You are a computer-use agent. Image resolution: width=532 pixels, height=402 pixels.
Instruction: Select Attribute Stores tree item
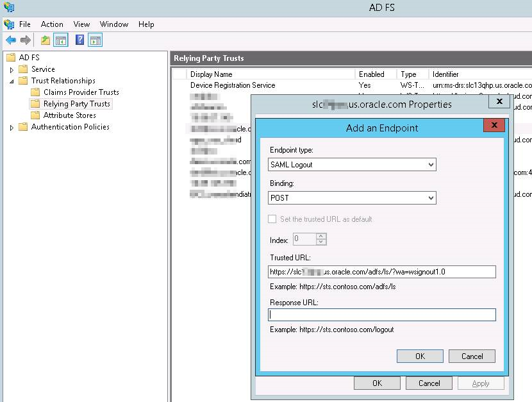coord(70,115)
